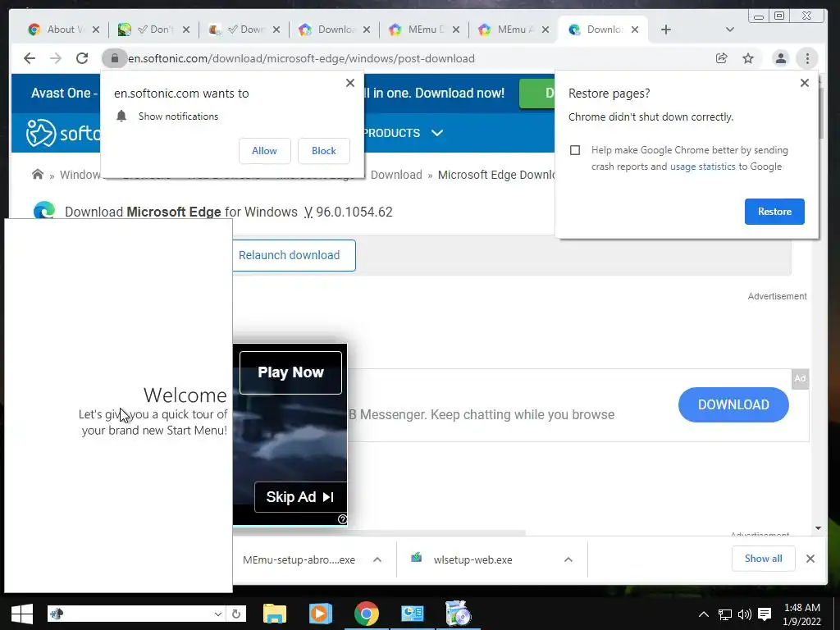The height and width of the screenshot is (630, 840).
Task: Show hidden system tray icons
Action: click(x=704, y=614)
